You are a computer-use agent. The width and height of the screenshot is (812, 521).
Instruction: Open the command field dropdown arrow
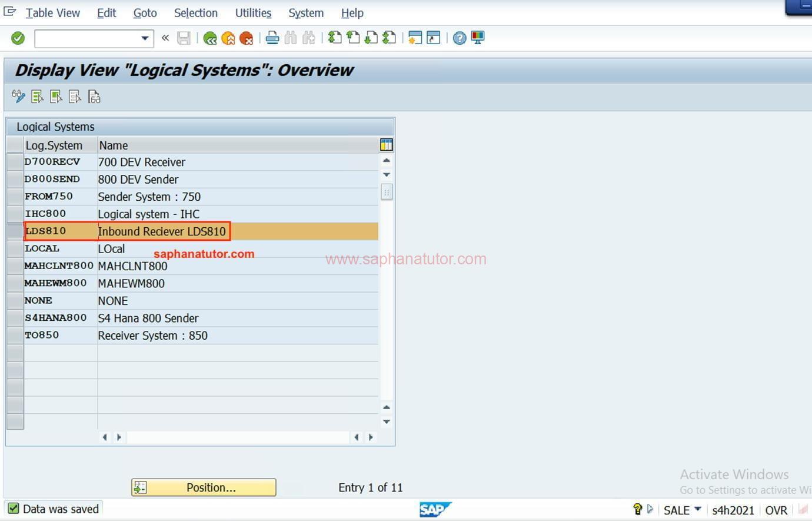point(145,38)
